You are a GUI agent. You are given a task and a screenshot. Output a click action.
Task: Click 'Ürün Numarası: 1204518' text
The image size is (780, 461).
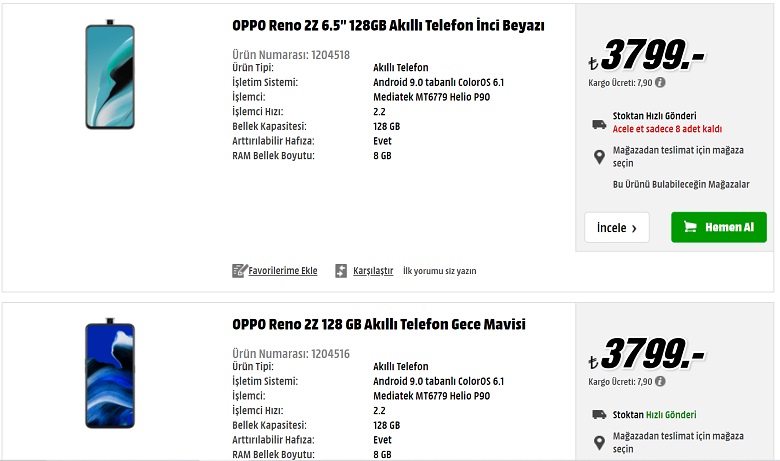point(291,55)
